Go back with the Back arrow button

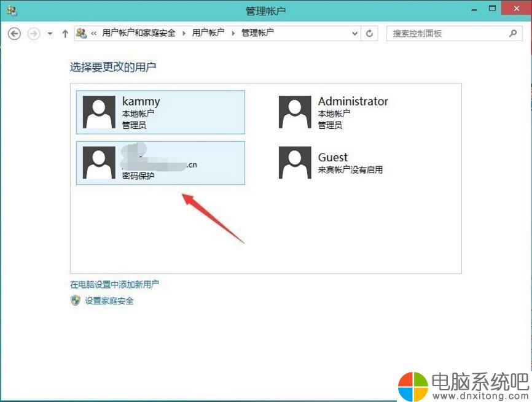pyautogui.click(x=14, y=34)
